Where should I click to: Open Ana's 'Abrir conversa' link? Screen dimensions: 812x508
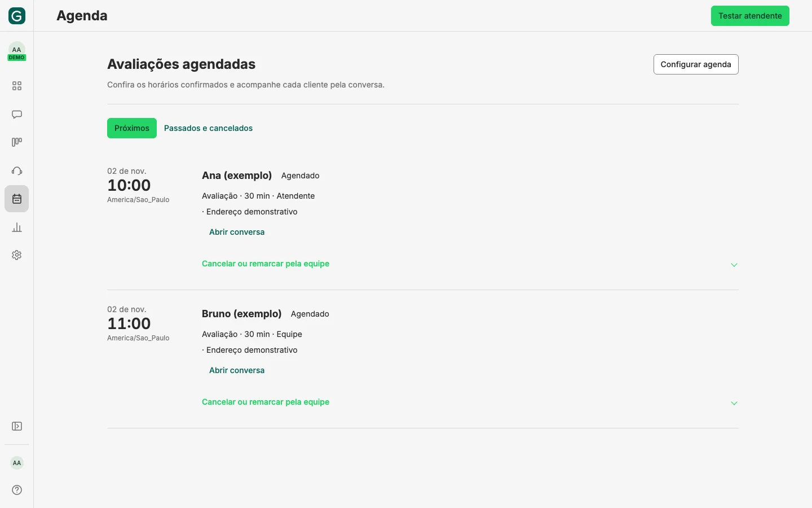pos(237,232)
